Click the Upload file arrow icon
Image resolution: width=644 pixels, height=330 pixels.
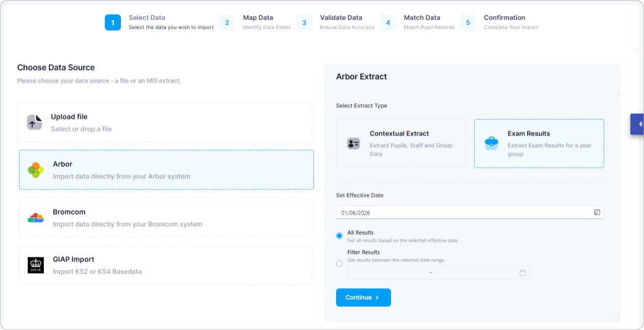point(34,122)
